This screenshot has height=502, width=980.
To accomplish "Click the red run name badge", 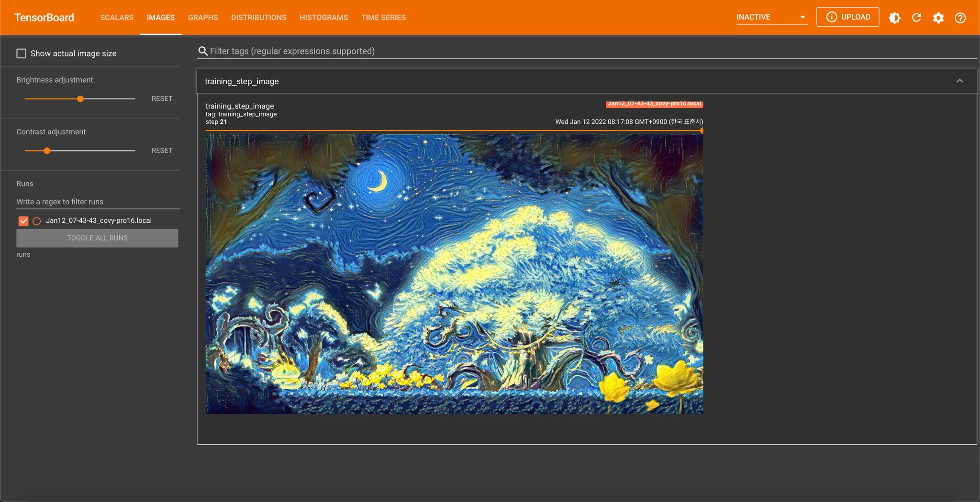I will pos(654,104).
